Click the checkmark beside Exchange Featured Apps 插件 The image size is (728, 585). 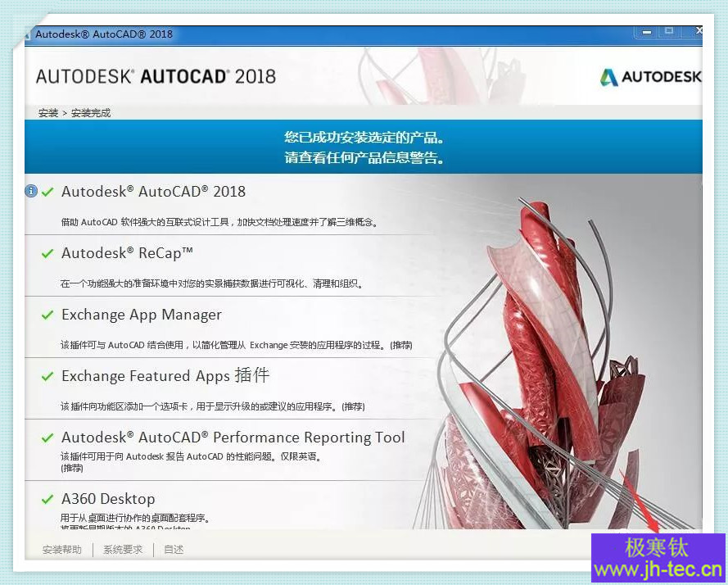pos(47,376)
